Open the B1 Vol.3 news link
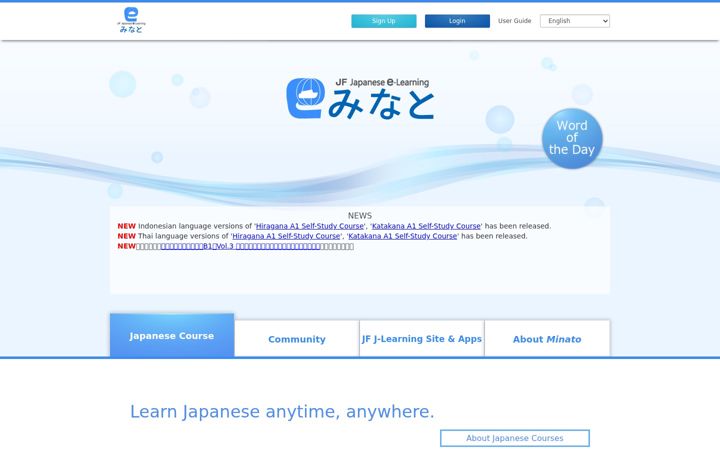The image size is (720, 450). click(x=241, y=246)
